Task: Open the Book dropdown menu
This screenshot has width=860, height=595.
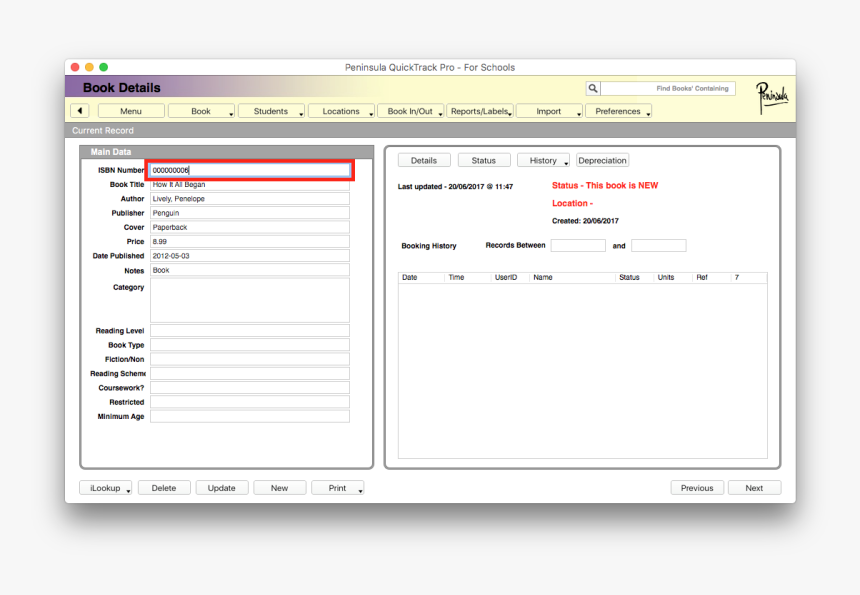Action: 201,111
